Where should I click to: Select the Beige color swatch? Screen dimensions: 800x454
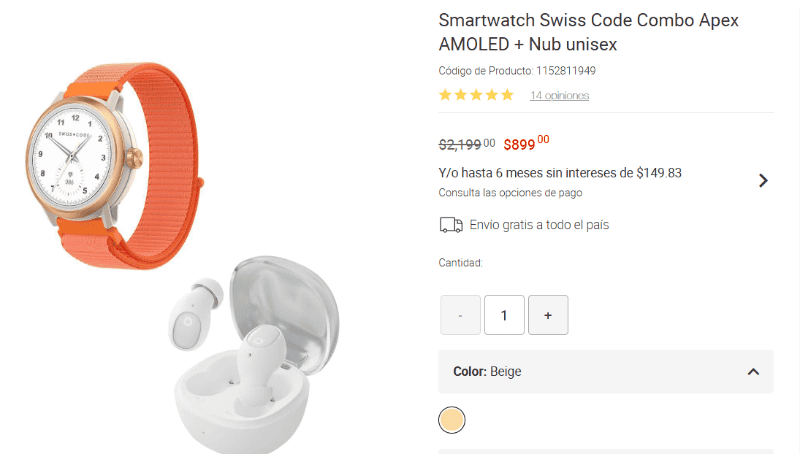tap(452, 420)
